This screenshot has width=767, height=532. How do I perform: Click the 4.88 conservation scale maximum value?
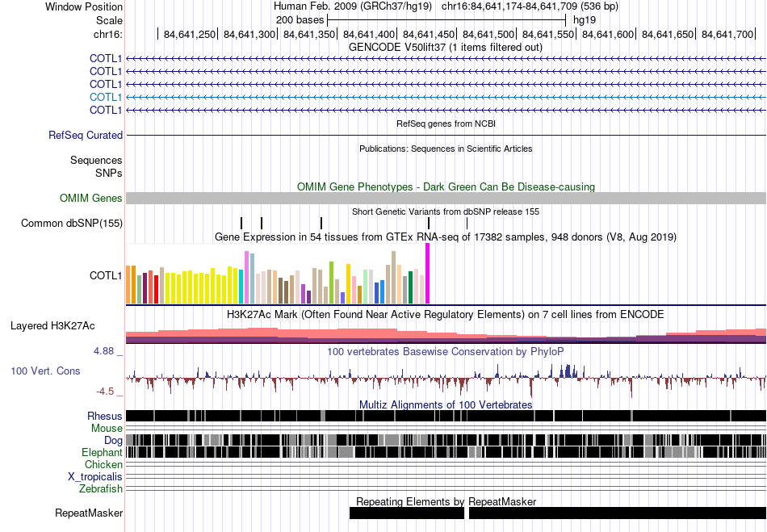103,351
